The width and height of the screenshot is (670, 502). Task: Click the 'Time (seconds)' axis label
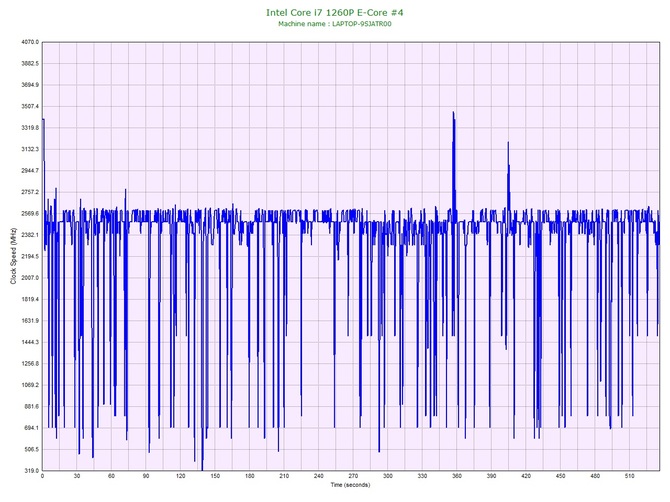pos(350,485)
